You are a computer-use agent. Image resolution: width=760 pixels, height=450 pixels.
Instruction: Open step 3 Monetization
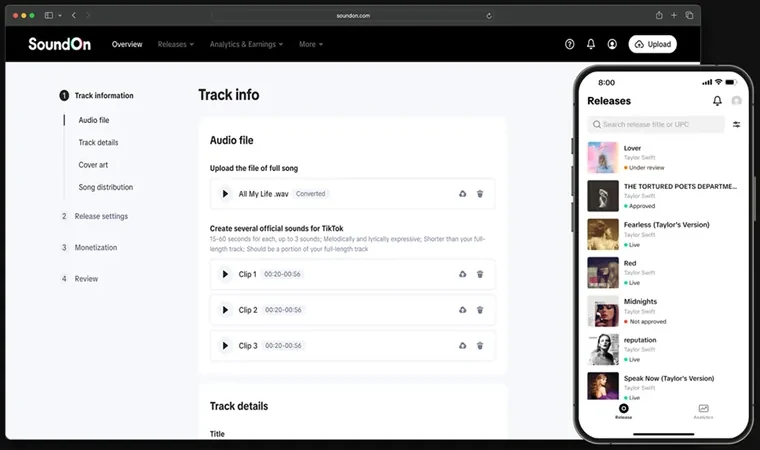pyautogui.click(x=90, y=247)
